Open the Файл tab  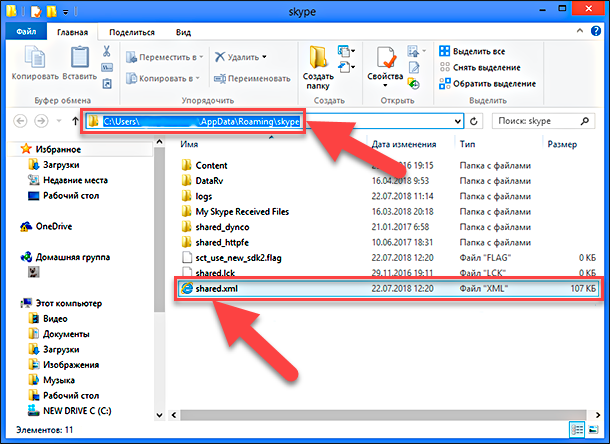click(26, 32)
